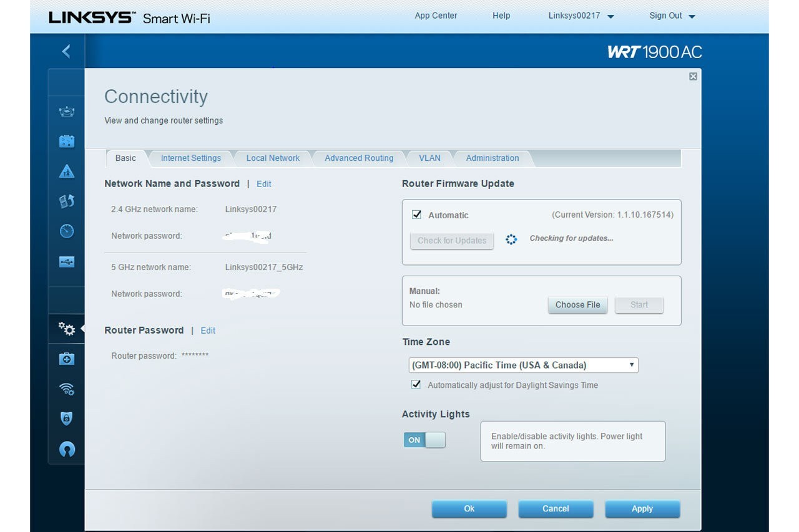Viewport: 799px width, 532px height.
Task: Select the Connectivity gears icon
Action: [x=67, y=329]
